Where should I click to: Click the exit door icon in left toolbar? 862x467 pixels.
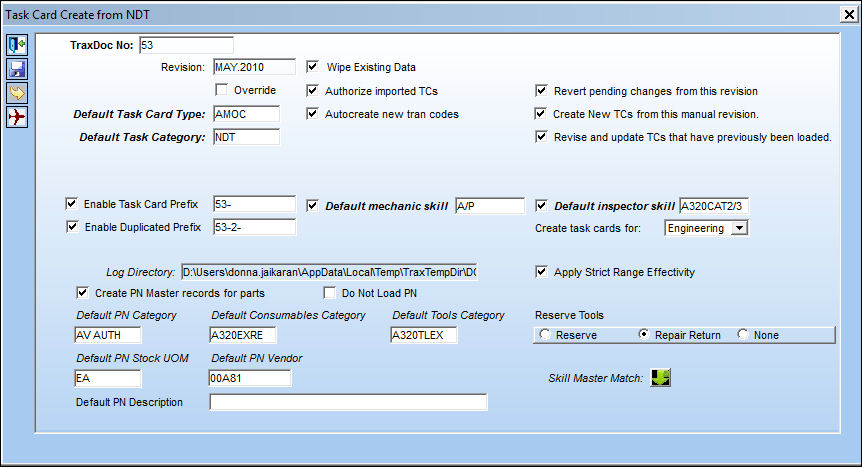point(17,45)
